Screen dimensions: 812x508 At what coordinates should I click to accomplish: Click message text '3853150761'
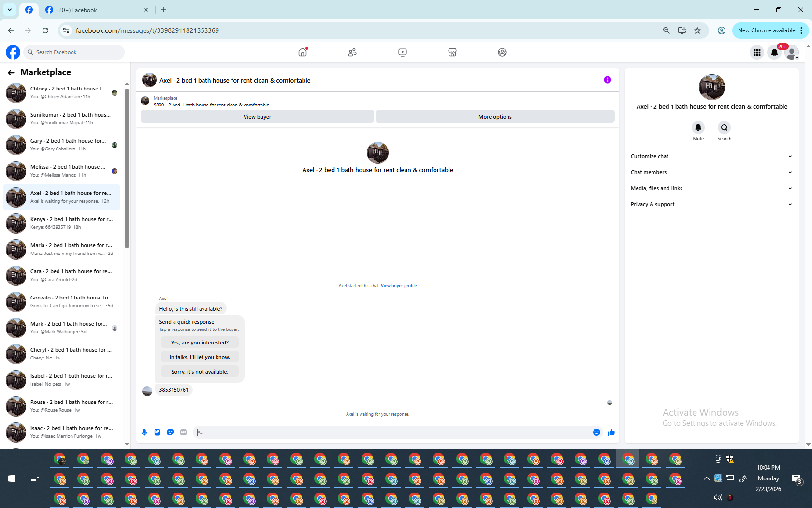pos(174,390)
